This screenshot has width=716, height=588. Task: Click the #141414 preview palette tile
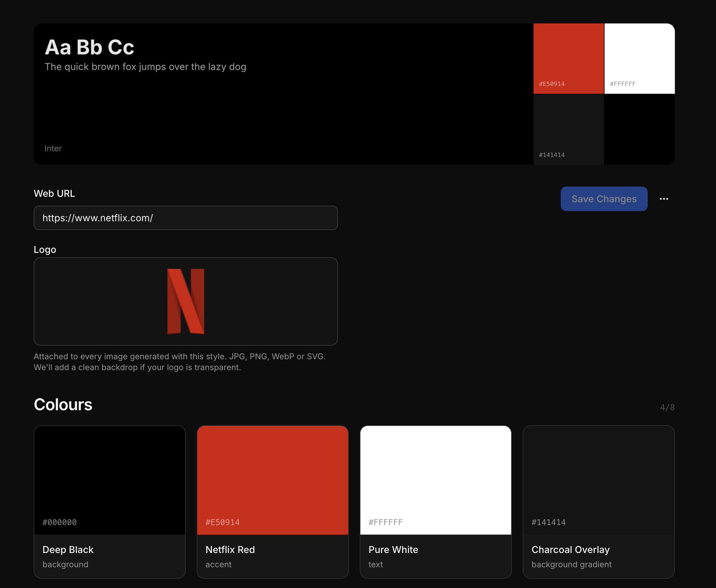pos(568,129)
